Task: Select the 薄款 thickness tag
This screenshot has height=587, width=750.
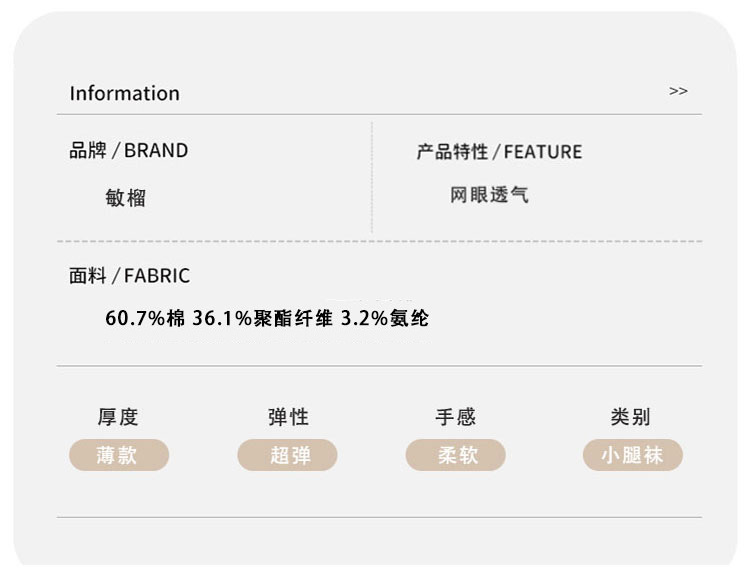Action: point(118,455)
